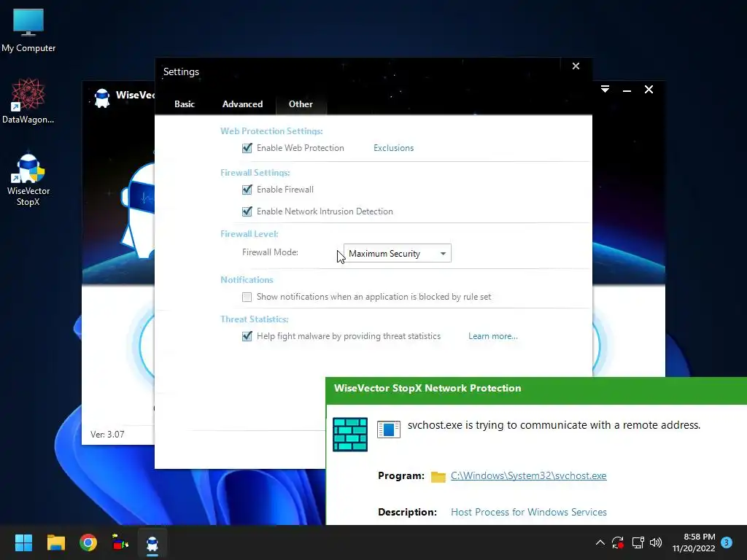The width and height of the screenshot is (747, 560).
Task: Select WiseVector StopX taskbar button
Action: coord(152,542)
